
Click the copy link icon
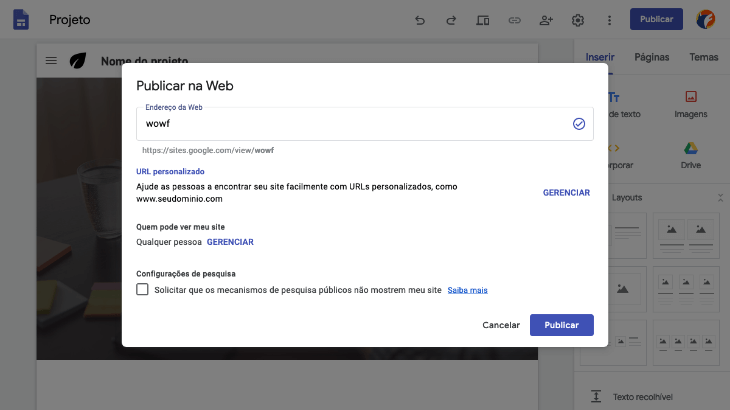tap(514, 20)
